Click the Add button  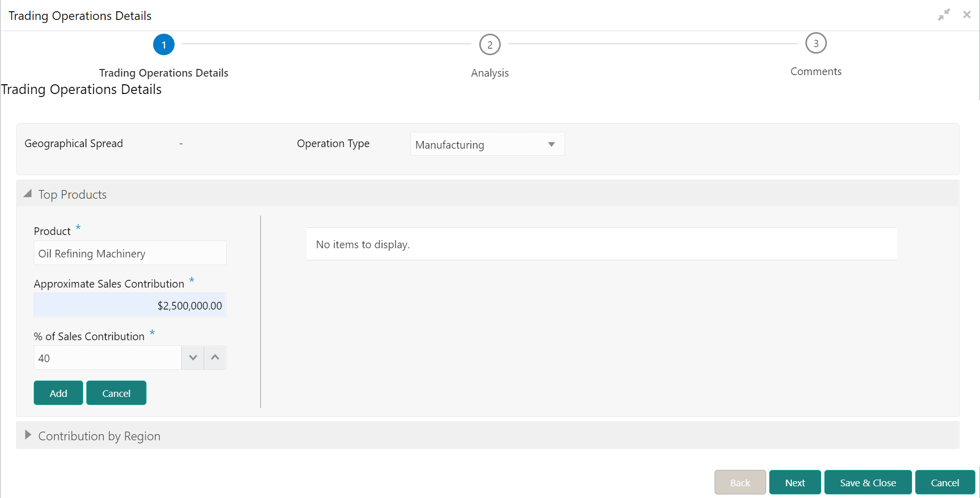58,393
